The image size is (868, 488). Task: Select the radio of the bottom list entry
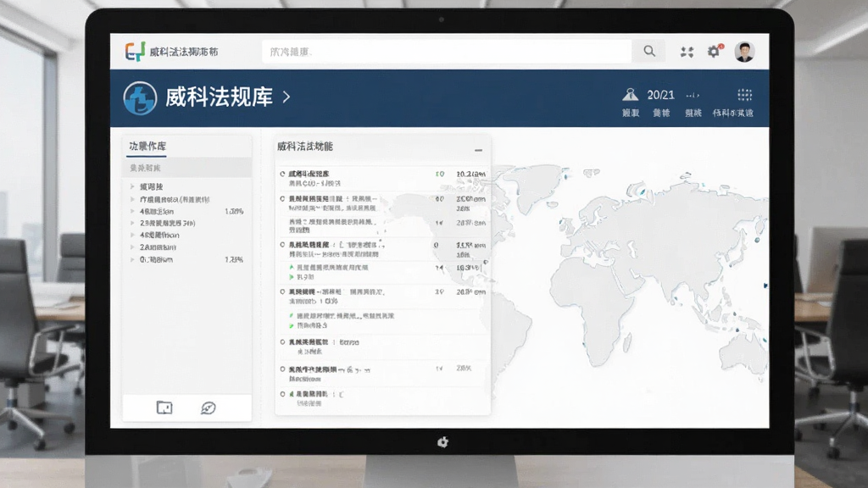click(x=282, y=395)
